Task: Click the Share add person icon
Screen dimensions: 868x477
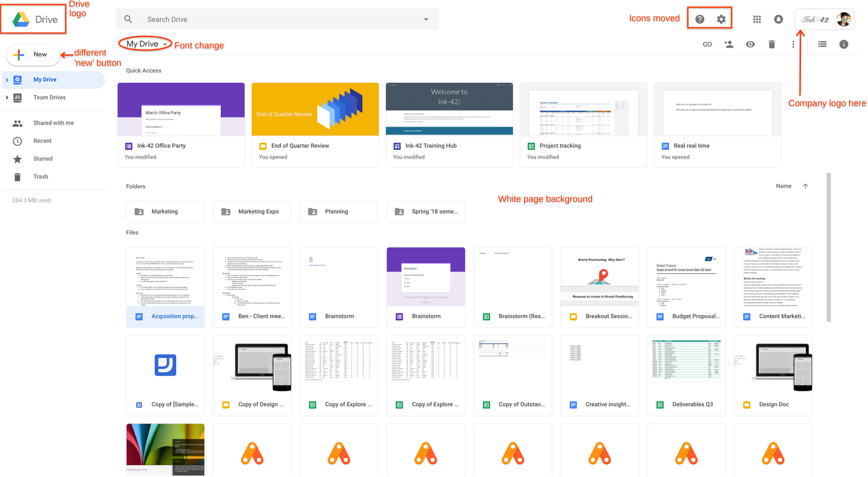Action: (729, 44)
